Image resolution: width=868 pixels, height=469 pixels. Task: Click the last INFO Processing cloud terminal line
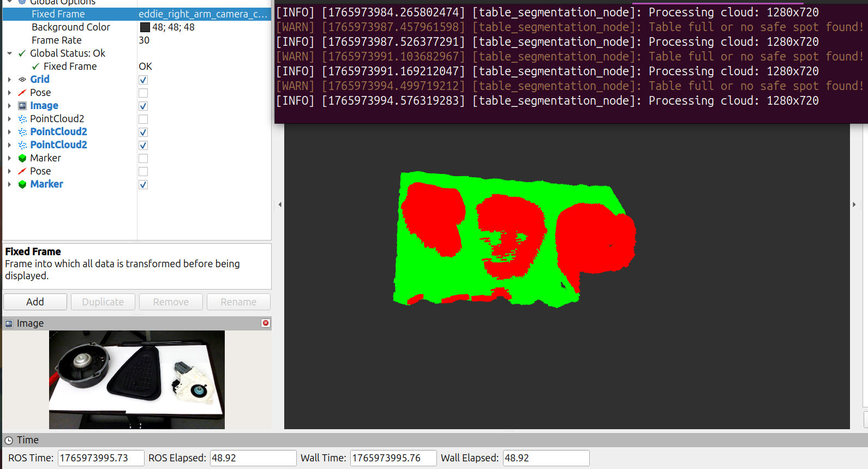(547, 101)
